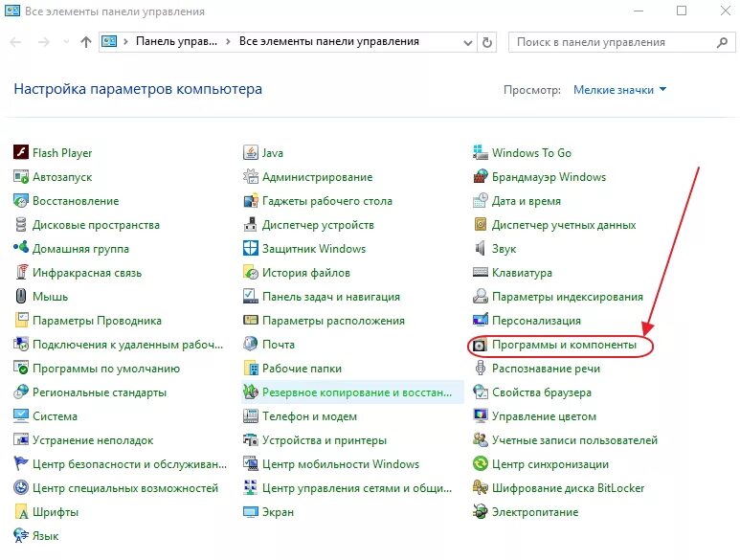Open Диспетчер учетных данных link
Screen dimensions: 740x560
(x=564, y=225)
